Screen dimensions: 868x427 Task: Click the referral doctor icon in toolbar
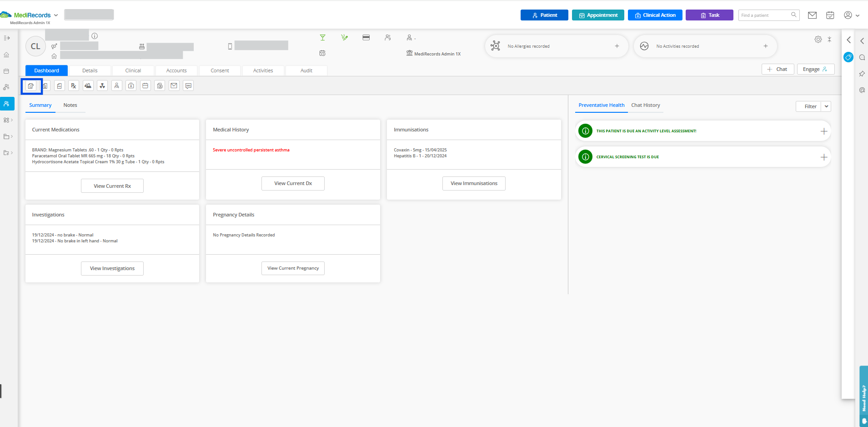pyautogui.click(x=117, y=85)
